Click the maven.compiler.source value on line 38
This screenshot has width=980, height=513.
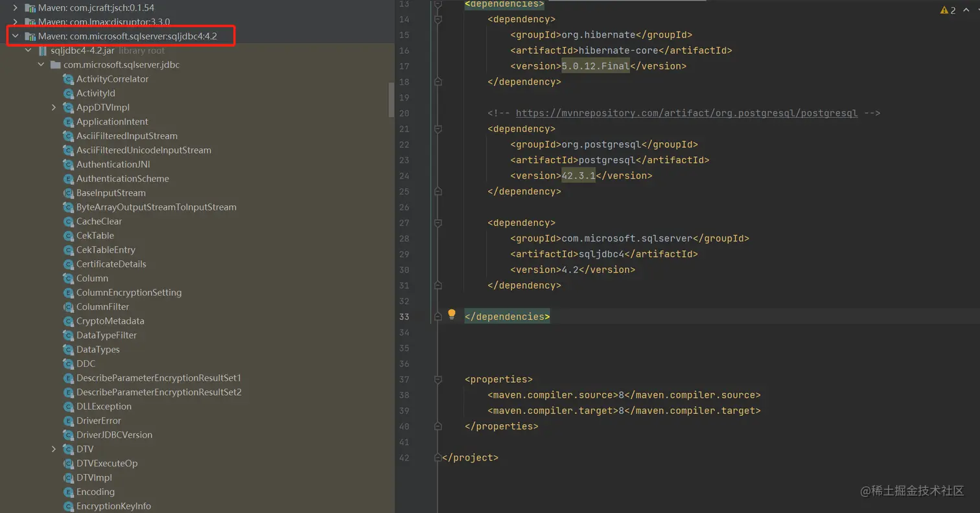coord(620,395)
